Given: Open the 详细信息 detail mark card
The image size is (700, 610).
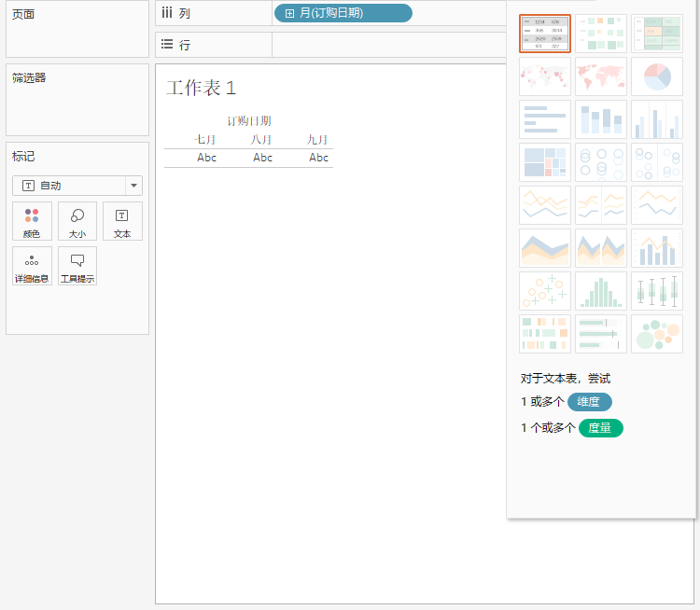Looking at the screenshot, I should tap(32, 266).
